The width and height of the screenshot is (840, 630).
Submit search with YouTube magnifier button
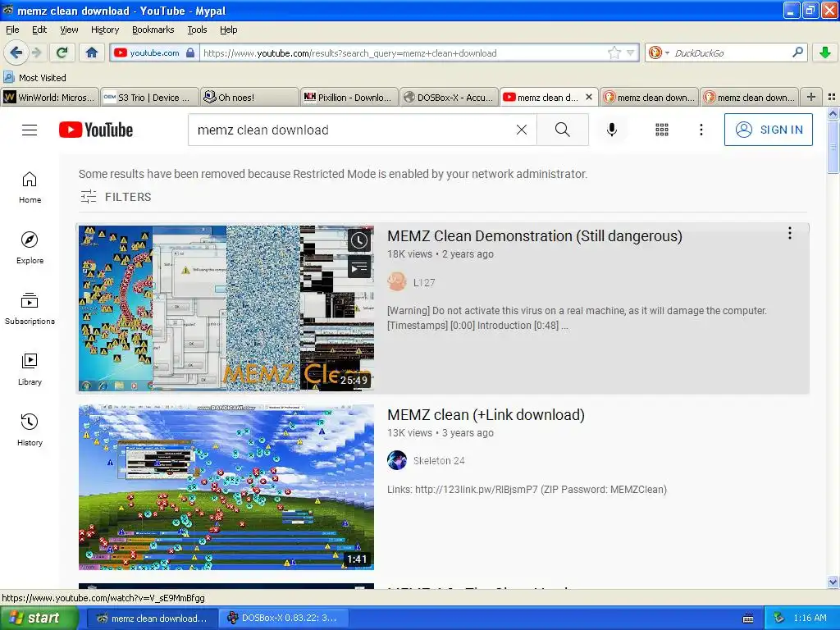pos(563,130)
